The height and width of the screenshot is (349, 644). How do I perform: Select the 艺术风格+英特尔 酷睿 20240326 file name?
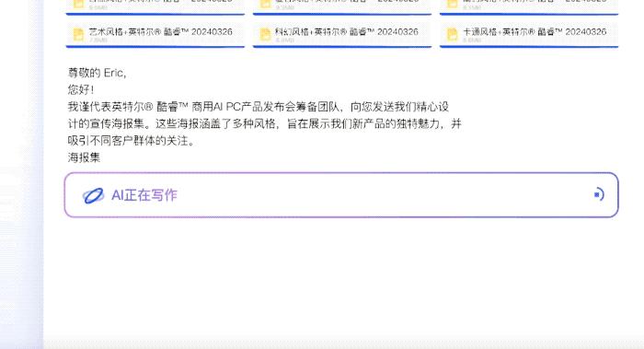pyautogui.click(x=161, y=31)
